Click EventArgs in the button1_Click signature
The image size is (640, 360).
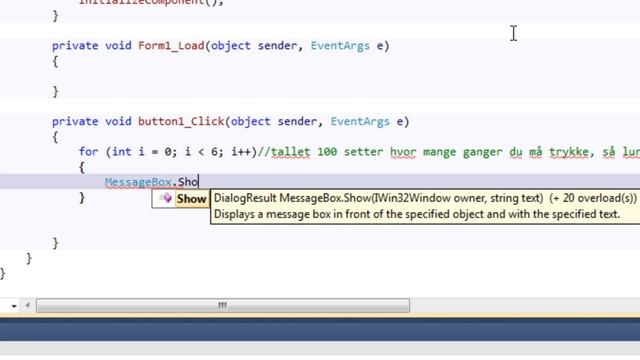tap(360, 122)
